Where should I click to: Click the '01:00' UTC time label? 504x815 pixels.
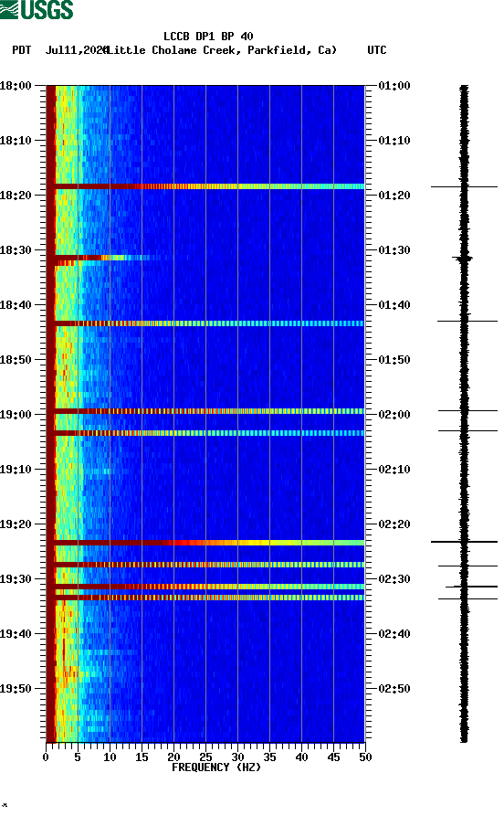click(394, 86)
